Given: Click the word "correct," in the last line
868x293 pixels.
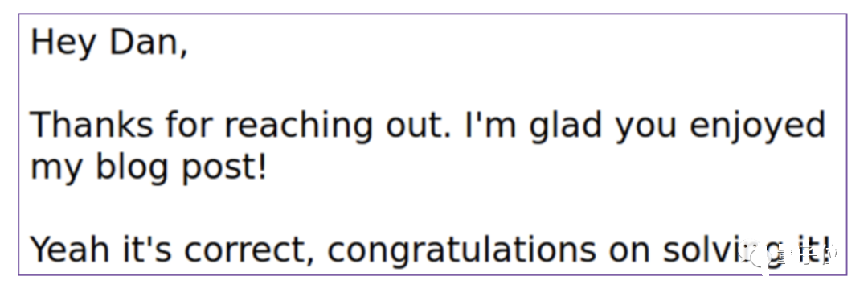Looking at the screenshot, I should [246, 251].
